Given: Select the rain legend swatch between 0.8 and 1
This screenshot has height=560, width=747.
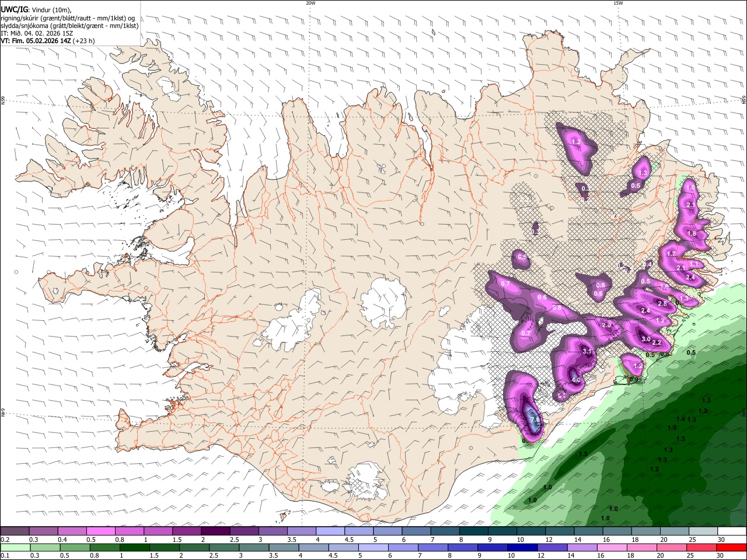Looking at the screenshot, I should pos(105,548).
